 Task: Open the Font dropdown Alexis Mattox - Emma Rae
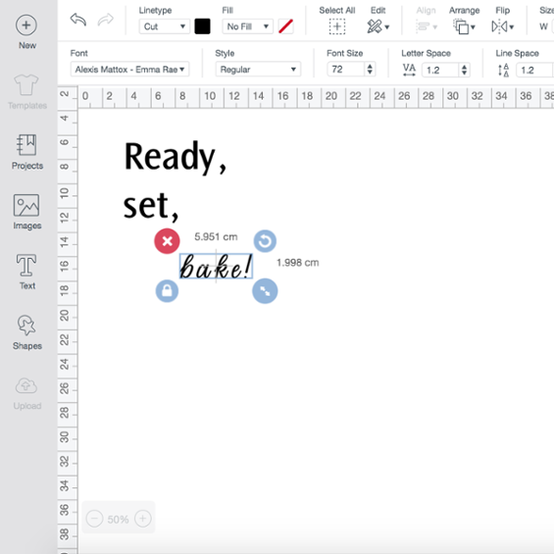point(130,69)
